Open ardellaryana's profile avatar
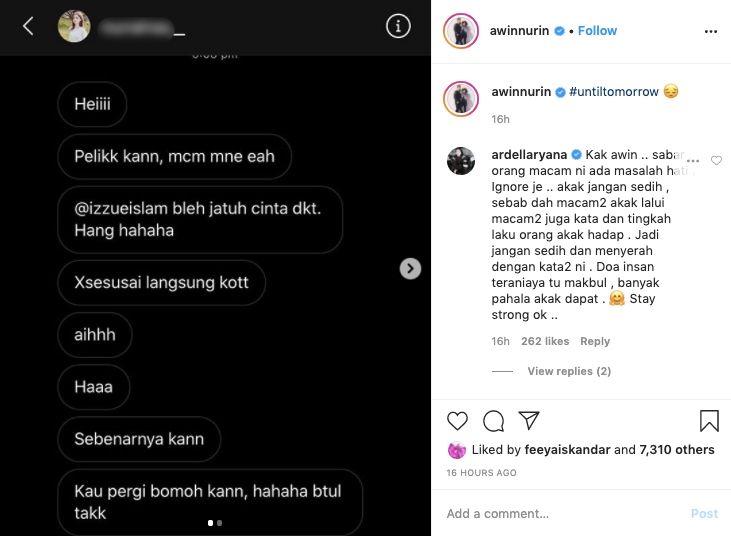The height and width of the screenshot is (536, 731). pos(461,161)
